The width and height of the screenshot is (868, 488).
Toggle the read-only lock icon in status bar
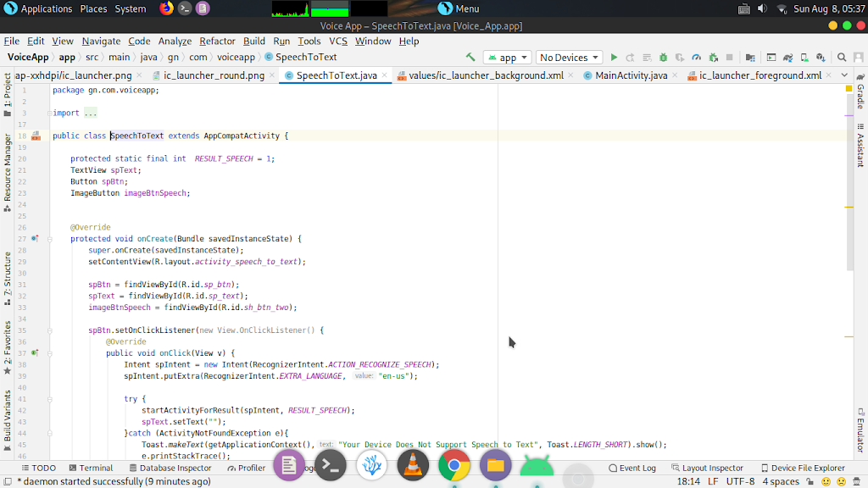810,481
